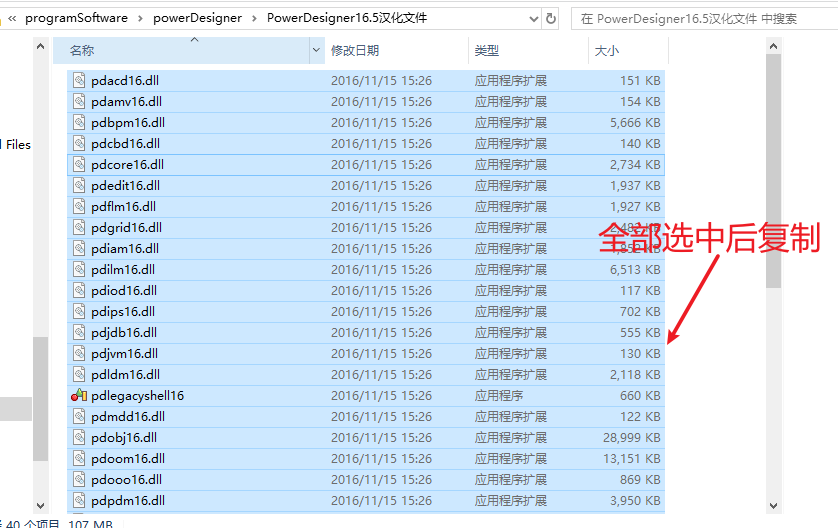Screen dimensions: 838x528
Task: Expand hidden breadcrumb path chevrons
Action: point(12,18)
